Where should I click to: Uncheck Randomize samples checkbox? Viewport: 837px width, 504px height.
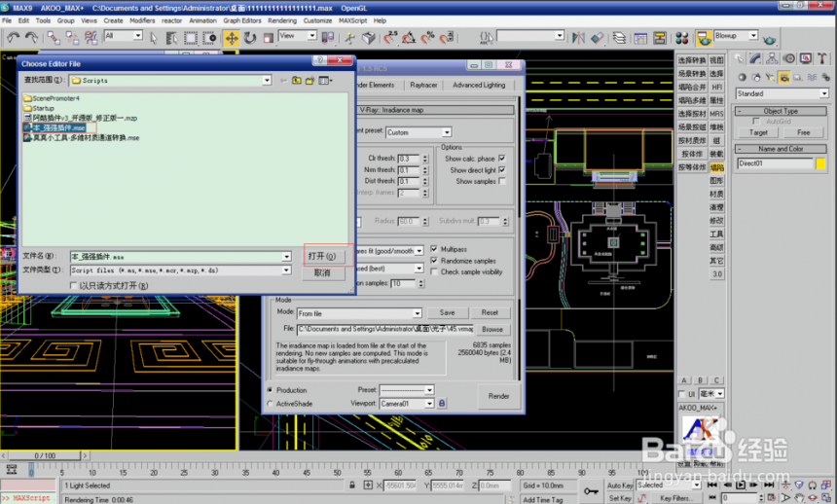[x=434, y=261]
